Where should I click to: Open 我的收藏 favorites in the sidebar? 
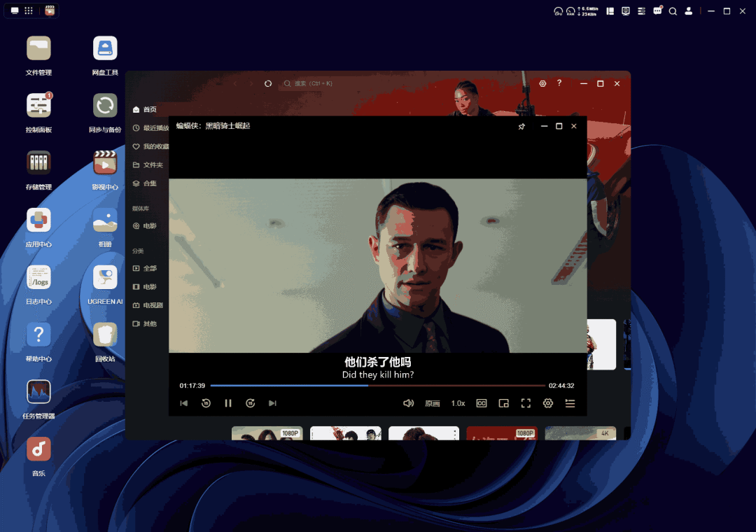[150, 146]
